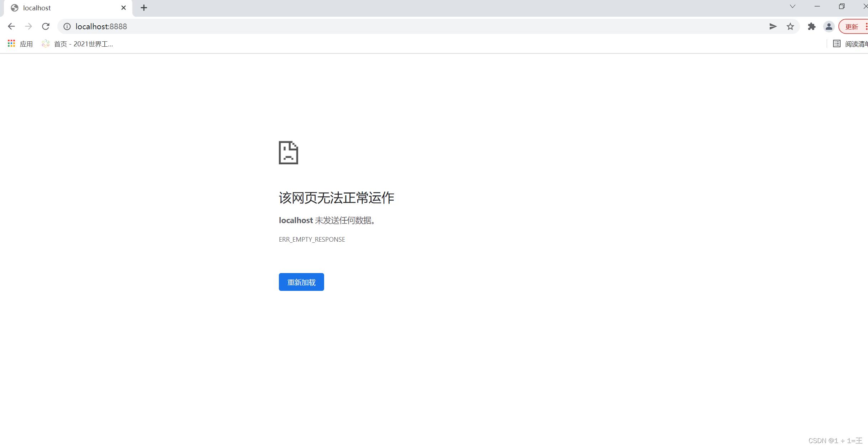The width and height of the screenshot is (868, 447).
Task: Click the ERR_EMPTY_RESPONSE error code text
Action: click(x=312, y=239)
